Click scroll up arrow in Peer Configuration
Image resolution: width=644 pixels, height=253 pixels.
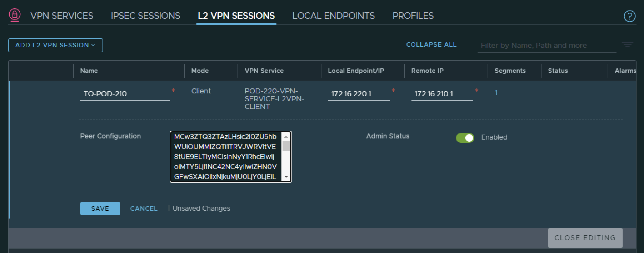[286, 137]
